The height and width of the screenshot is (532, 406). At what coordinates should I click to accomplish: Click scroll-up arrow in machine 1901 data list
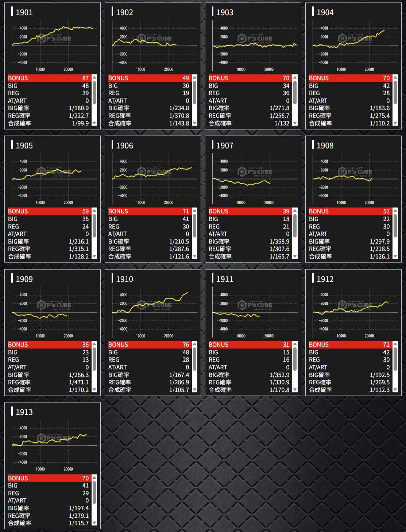[x=94, y=77]
